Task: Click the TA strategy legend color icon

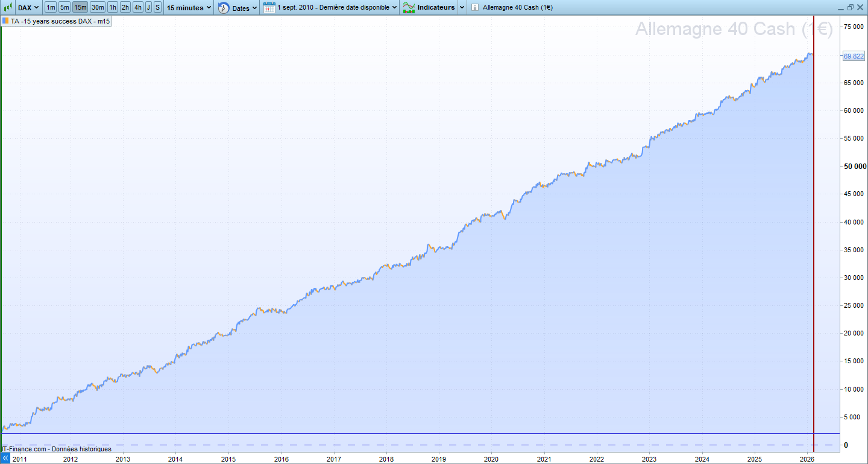Action: pos(5,21)
